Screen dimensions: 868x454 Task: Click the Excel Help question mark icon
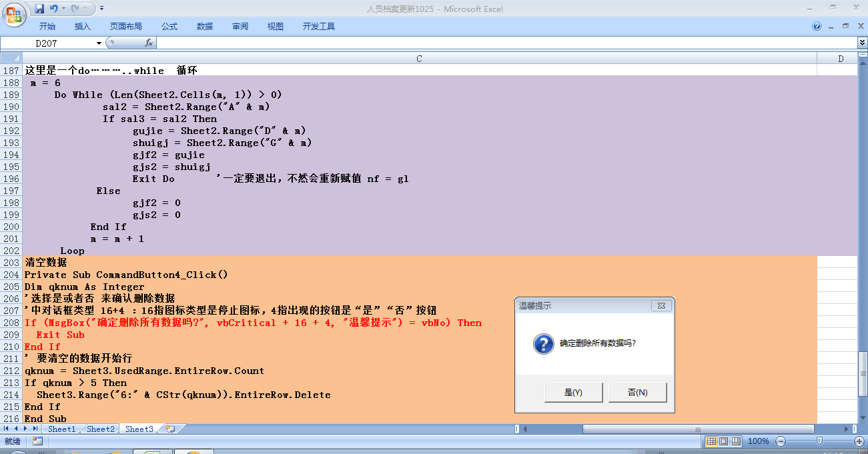pos(817,27)
